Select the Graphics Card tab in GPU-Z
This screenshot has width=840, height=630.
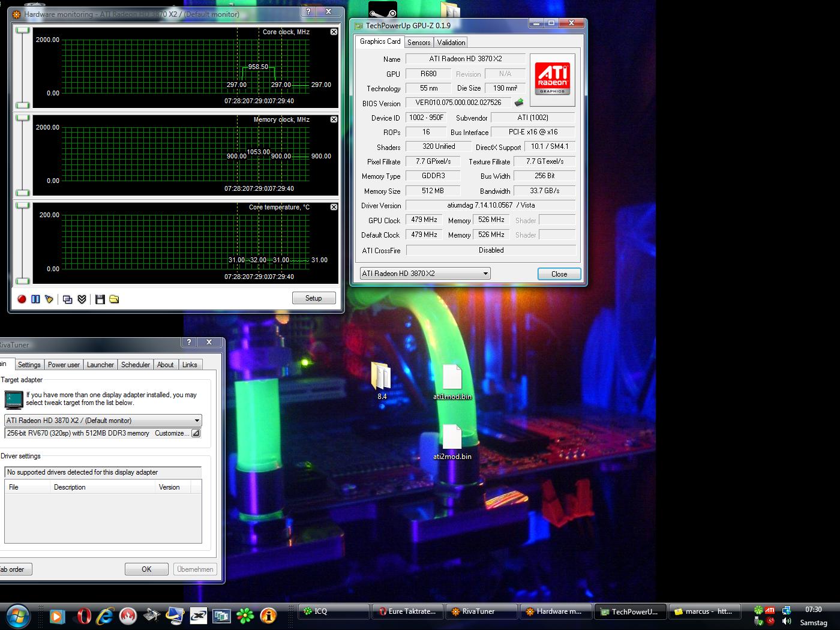(380, 41)
